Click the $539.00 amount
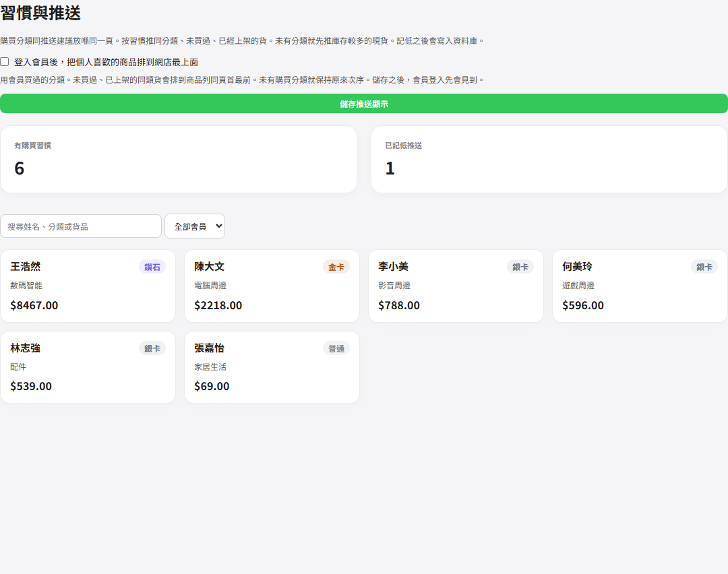 [31, 386]
